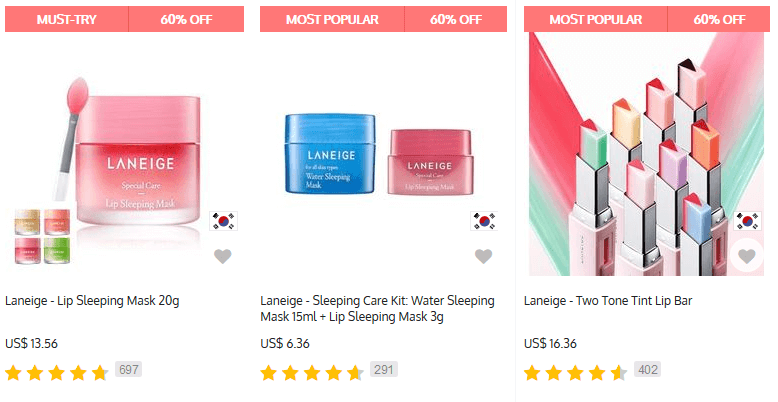View Two Tone Tint Lip Bar product image

tap(647, 154)
